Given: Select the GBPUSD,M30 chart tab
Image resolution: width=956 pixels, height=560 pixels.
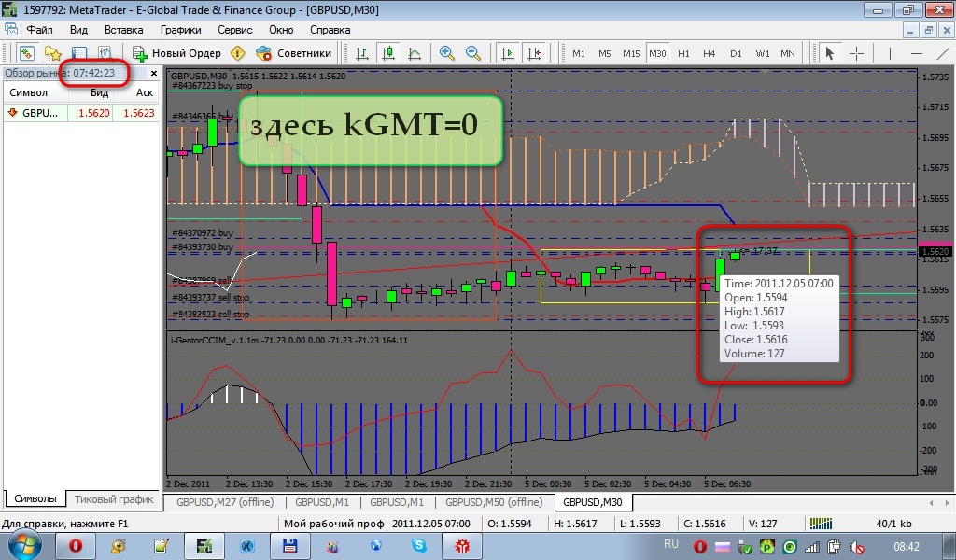Looking at the screenshot, I should coord(593,502).
